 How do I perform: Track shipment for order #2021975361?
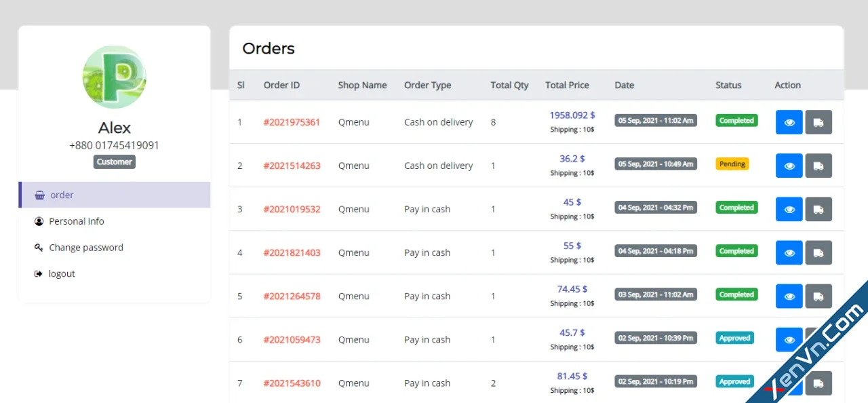818,122
